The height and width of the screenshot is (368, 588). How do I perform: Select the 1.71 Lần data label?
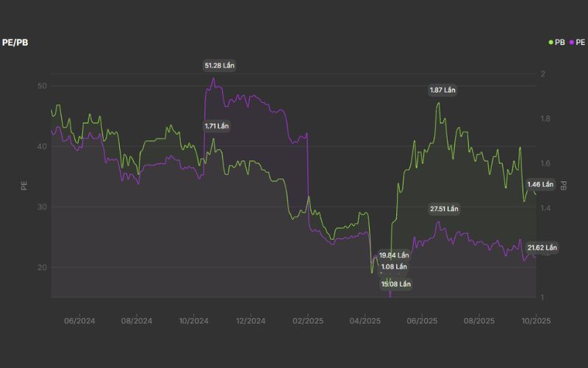pyautogui.click(x=217, y=126)
